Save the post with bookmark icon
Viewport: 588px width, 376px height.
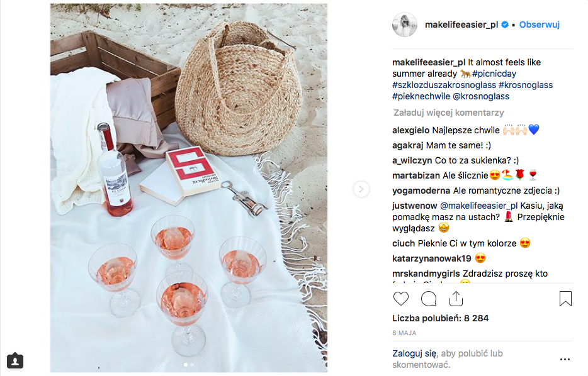pos(565,299)
